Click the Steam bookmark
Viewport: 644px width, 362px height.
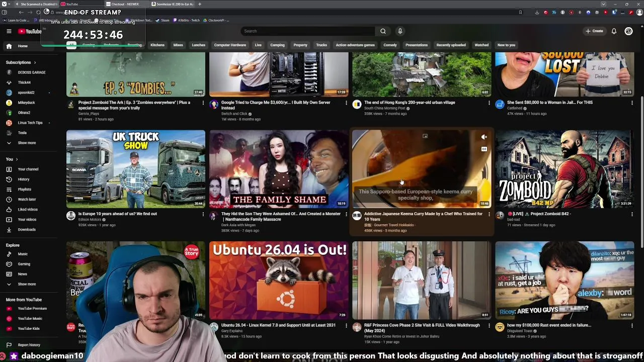pyautogui.click(x=163, y=21)
